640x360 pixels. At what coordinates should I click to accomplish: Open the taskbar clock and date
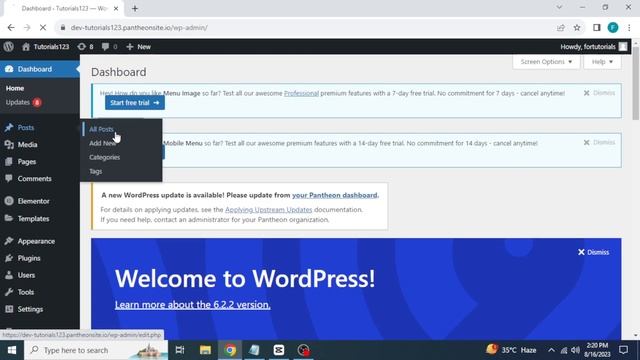pyautogui.click(x=597, y=350)
